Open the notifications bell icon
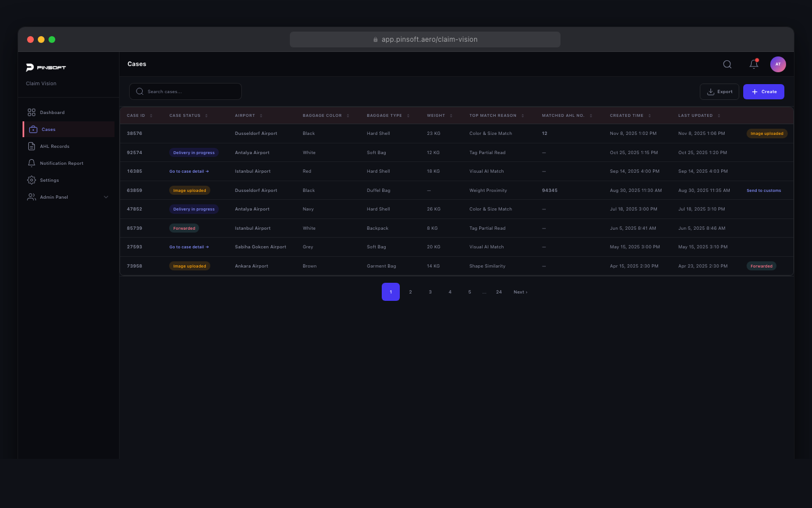This screenshot has width=812, height=508. (x=754, y=64)
